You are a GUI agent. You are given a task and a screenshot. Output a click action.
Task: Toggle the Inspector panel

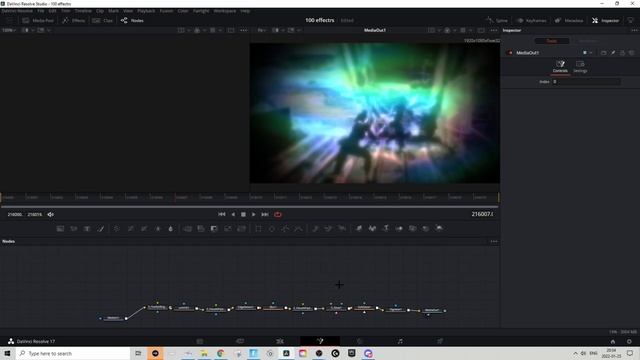point(606,20)
